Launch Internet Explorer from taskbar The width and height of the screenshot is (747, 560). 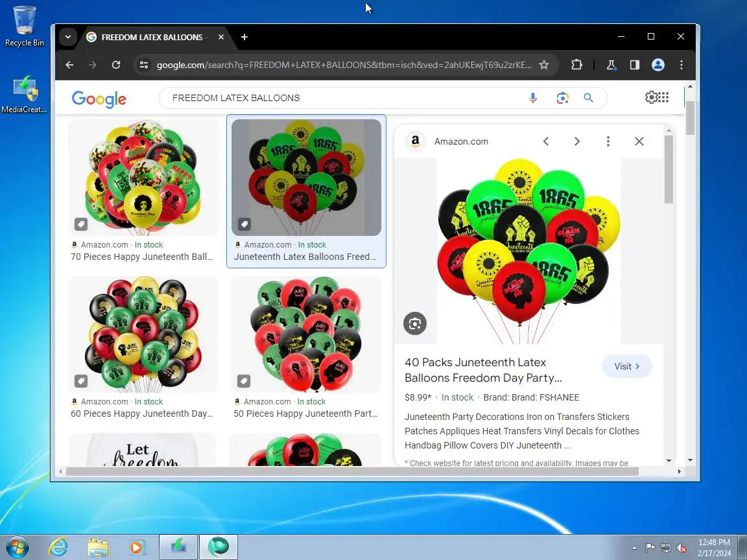coord(58,547)
